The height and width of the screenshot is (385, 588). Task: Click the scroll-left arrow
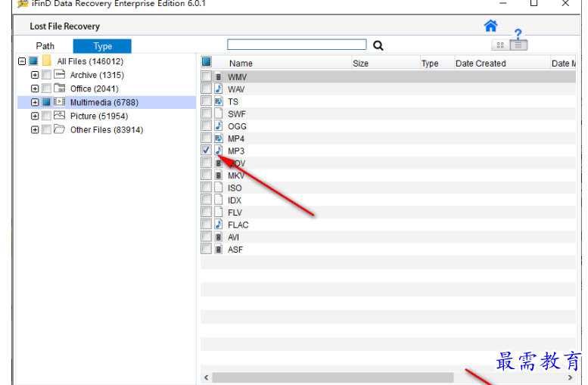pos(206,377)
